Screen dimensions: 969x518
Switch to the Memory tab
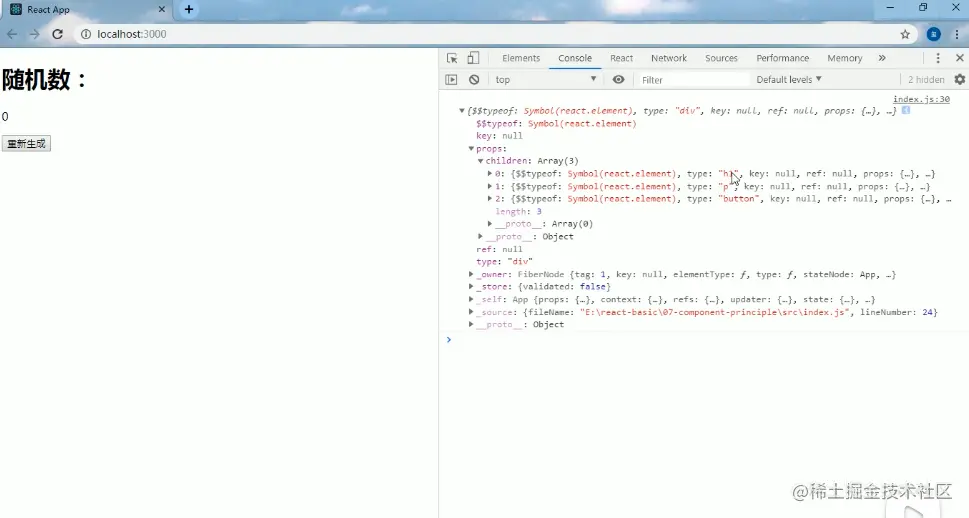tap(845, 58)
